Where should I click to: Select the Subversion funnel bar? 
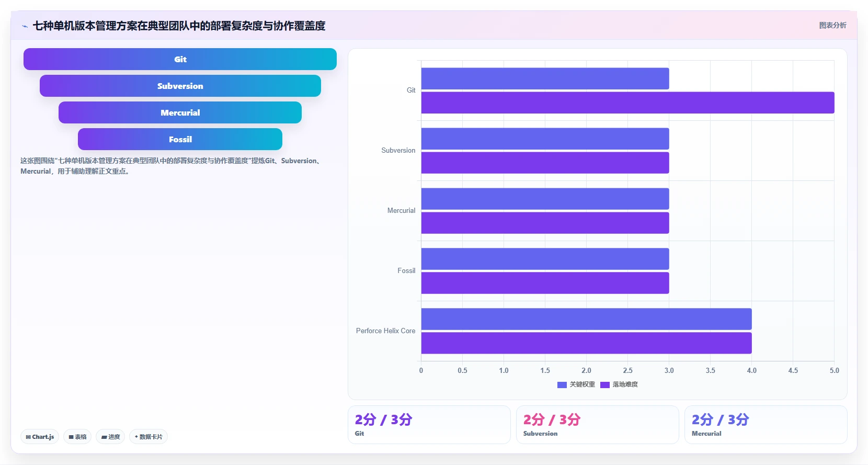[x=180, y=86]
